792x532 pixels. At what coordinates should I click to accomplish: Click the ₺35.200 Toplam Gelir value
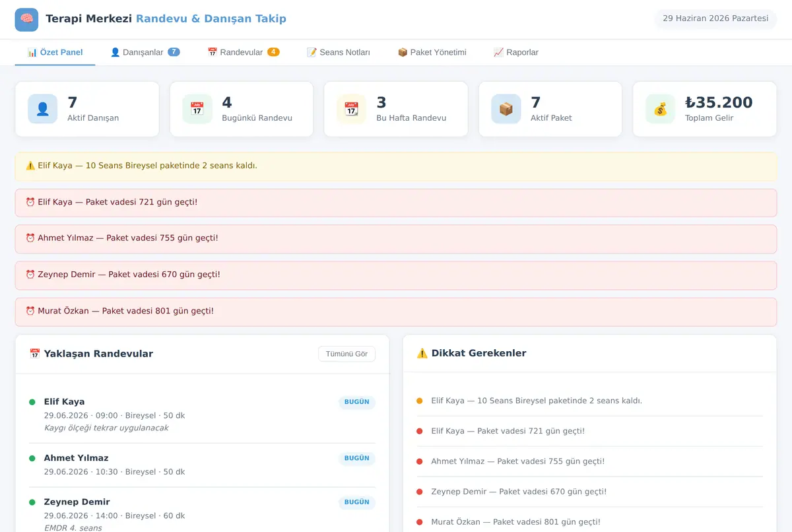coord(719,102)
